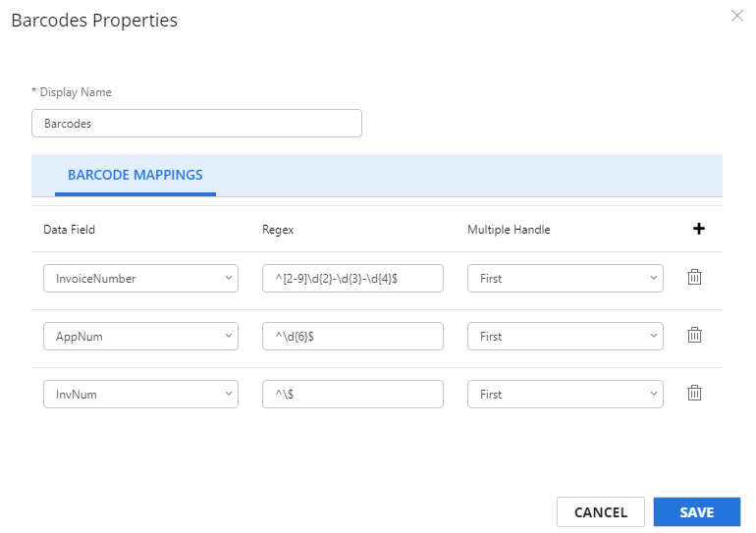Open Multiple Handle dropdown in InvNum row

[x=566, y=394]
